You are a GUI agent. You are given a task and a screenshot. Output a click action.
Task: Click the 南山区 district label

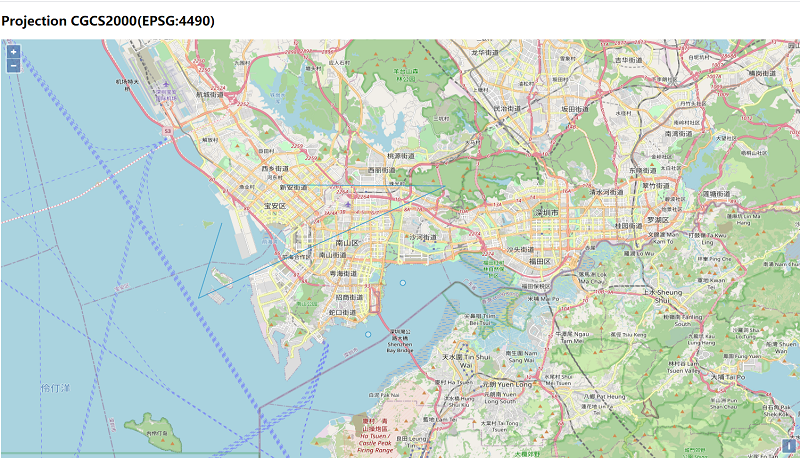pos(347,242)
